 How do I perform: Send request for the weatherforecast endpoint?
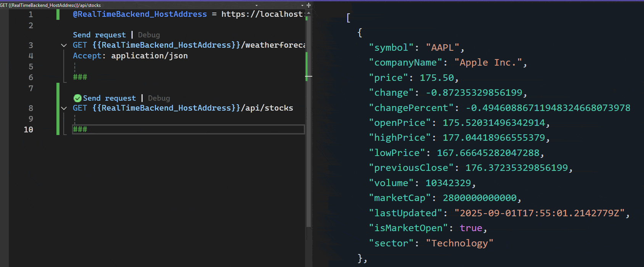[99, 35]
